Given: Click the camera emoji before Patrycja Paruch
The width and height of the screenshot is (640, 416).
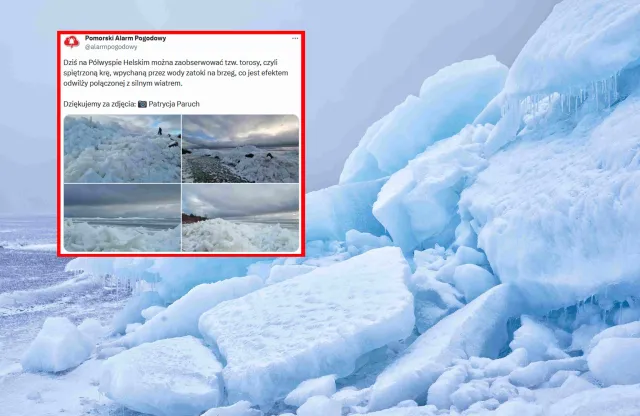Looking at the screenshot, I should (x=142, y=104).
